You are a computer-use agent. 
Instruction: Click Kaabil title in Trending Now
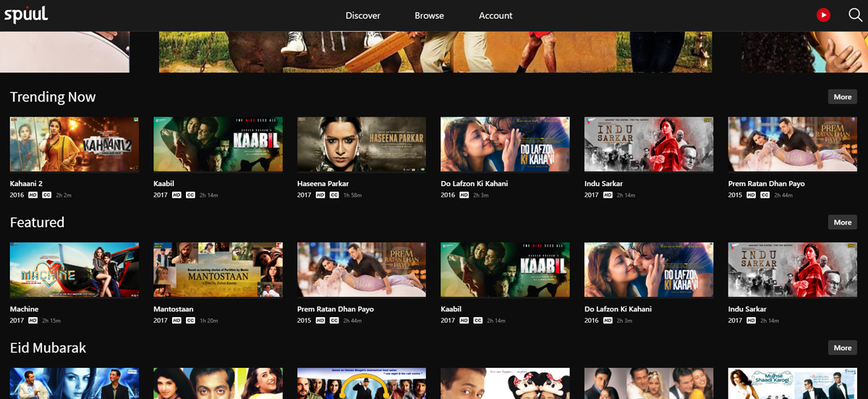pyautogui.click(x=163, y=184)
